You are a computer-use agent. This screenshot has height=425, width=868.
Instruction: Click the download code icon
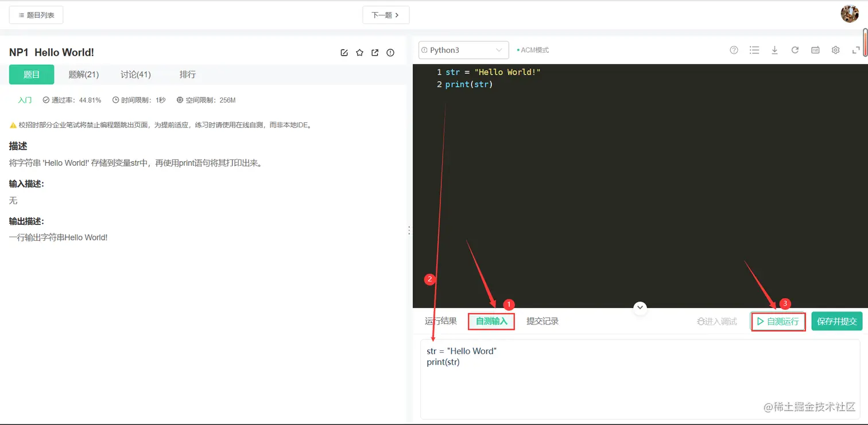click(x=774, y=50)
